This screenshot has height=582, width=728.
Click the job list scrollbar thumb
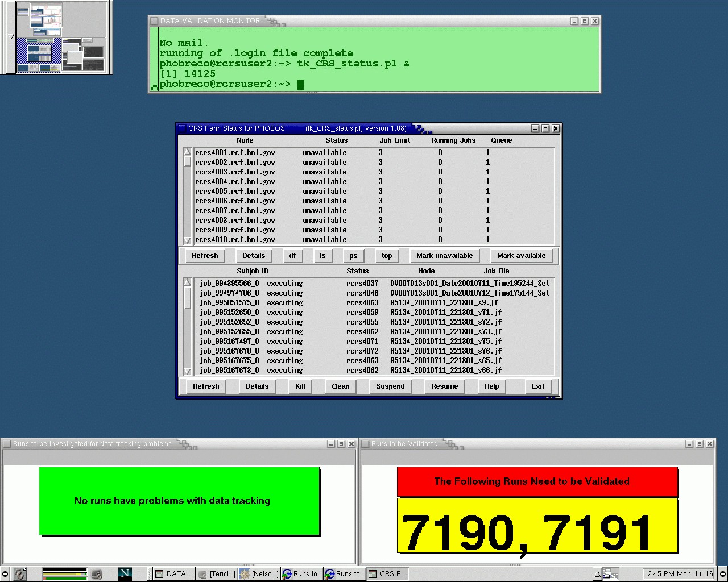(x=187, y=297)
